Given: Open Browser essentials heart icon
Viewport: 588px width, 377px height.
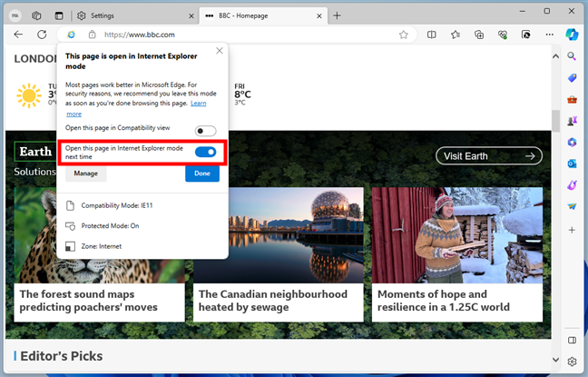Looking at the screenshot, I should (x=503, y=35).
